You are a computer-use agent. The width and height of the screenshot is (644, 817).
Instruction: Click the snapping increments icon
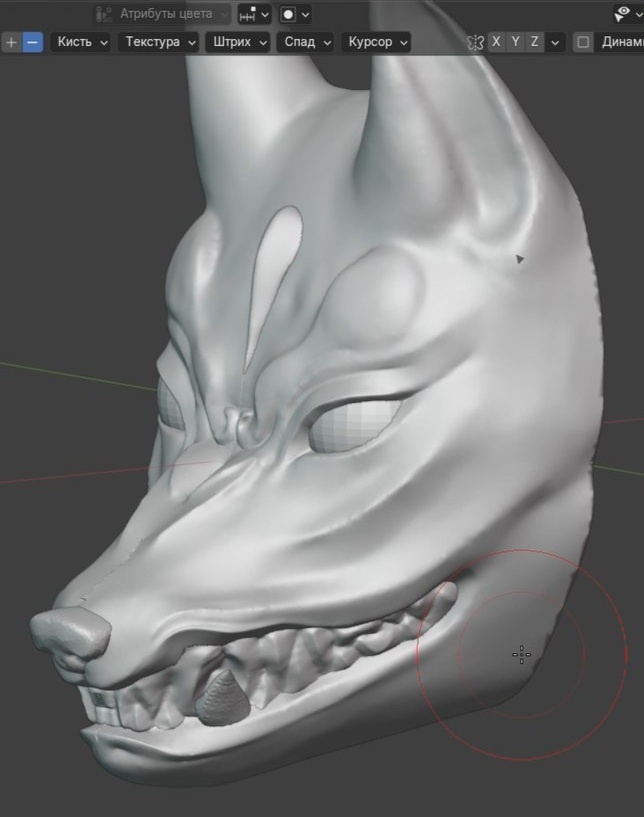pyautogui.click(x=247, y=15)
